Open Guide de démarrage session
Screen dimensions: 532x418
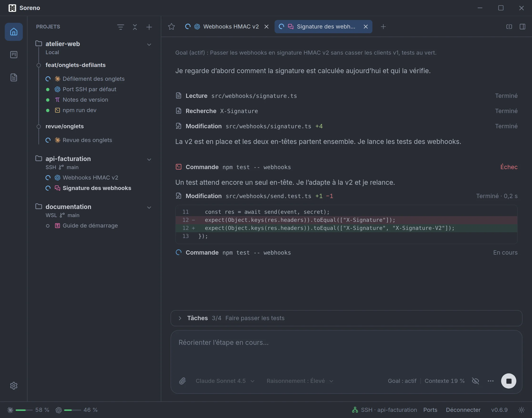(x=90, y=225)
